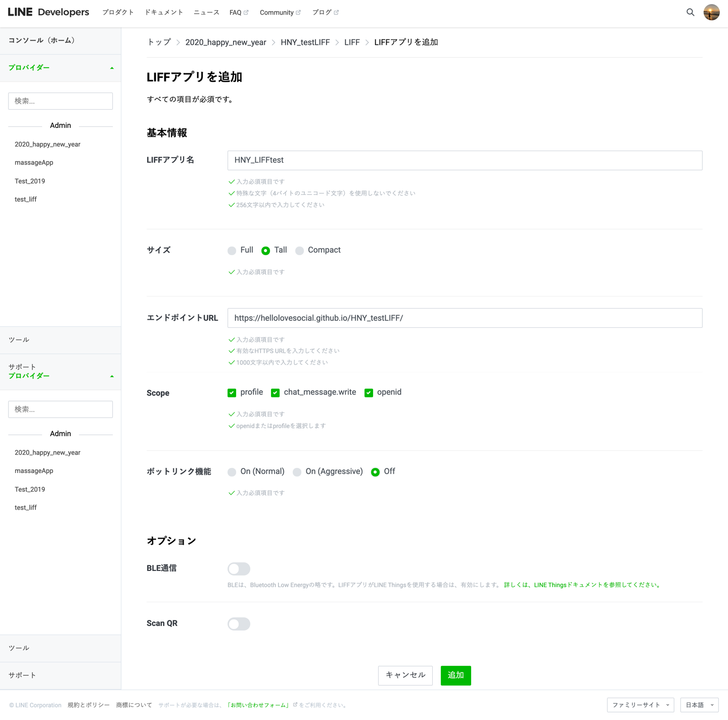Viewport: 728px width, 720px height.
Task: Open the ドキュメント menu item
Action: (x=164, y=12)
